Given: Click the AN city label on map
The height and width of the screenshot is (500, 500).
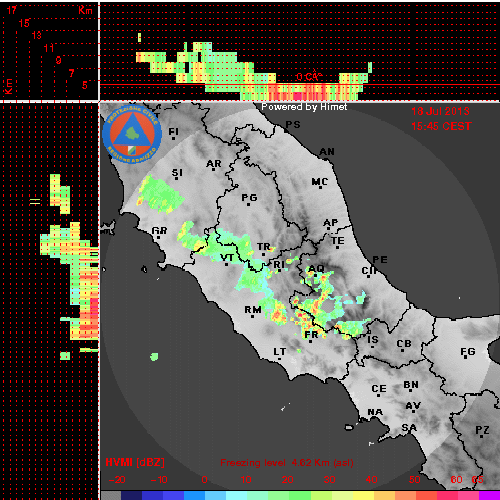Looking at the screenshot, I should point(327,152).
